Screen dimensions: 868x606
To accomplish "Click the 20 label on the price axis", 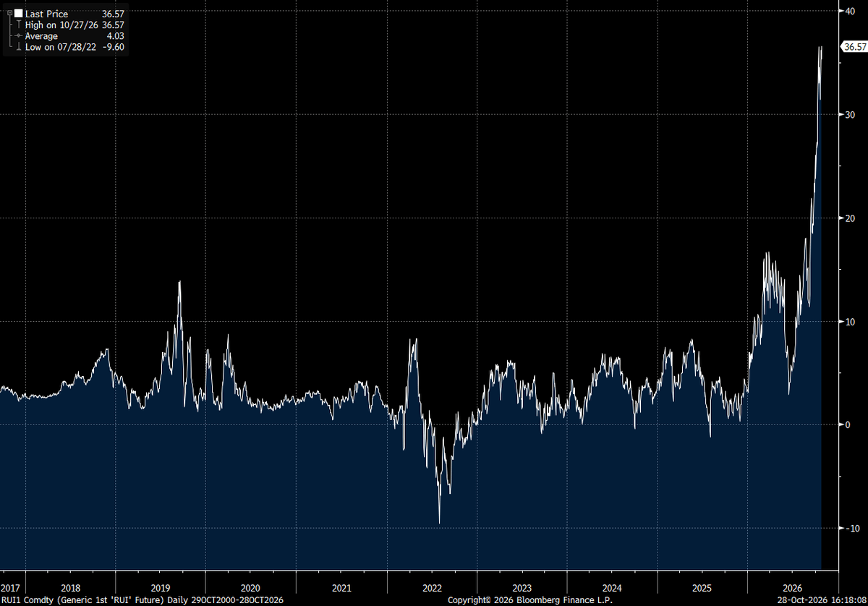I will tap(851, 218).
